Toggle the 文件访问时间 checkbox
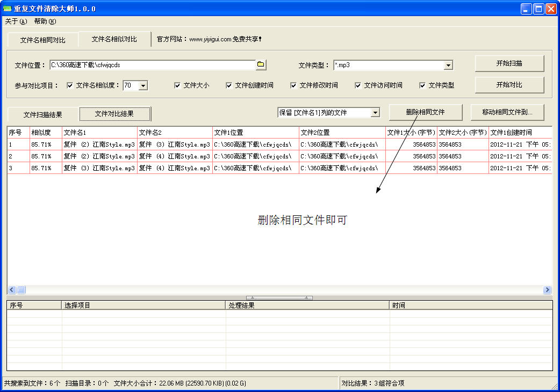 357,85
